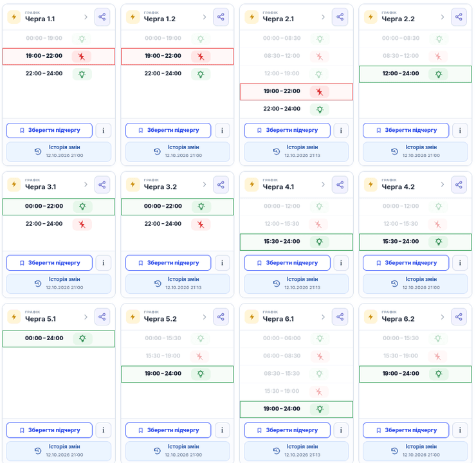Expand Черга 3.2 details chevron
This screenshot has width=476, height=463.
coord(205,185)
